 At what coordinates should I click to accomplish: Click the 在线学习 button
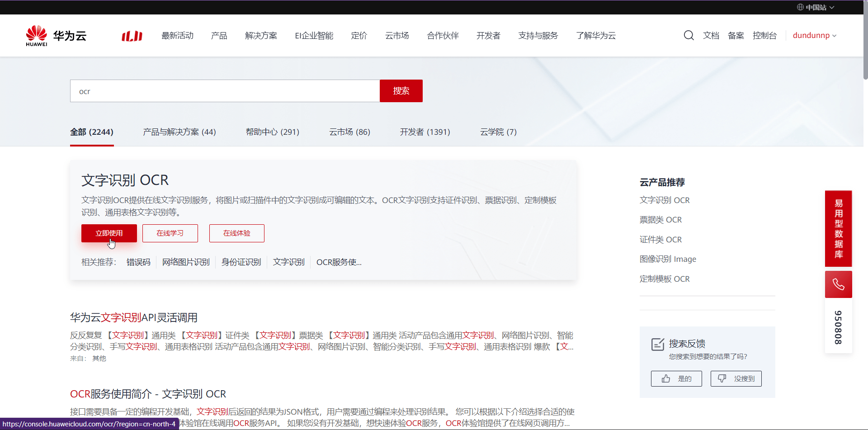(x=170, y=233)
